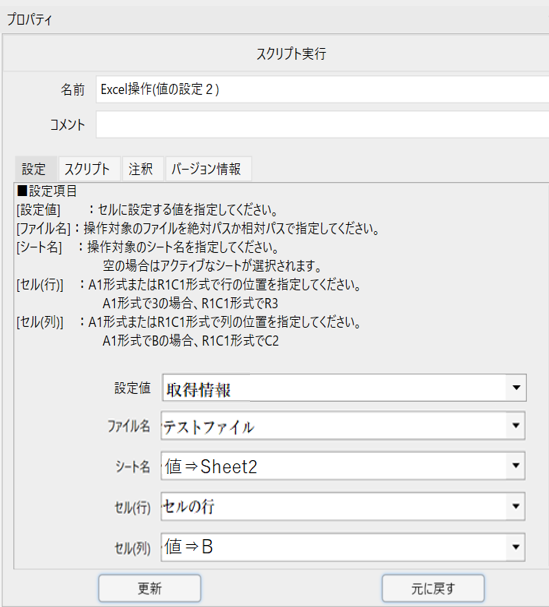This screenshot has height=607, width=549.
Task: Select the 設定 tab
Action: (x=34, y=169)
